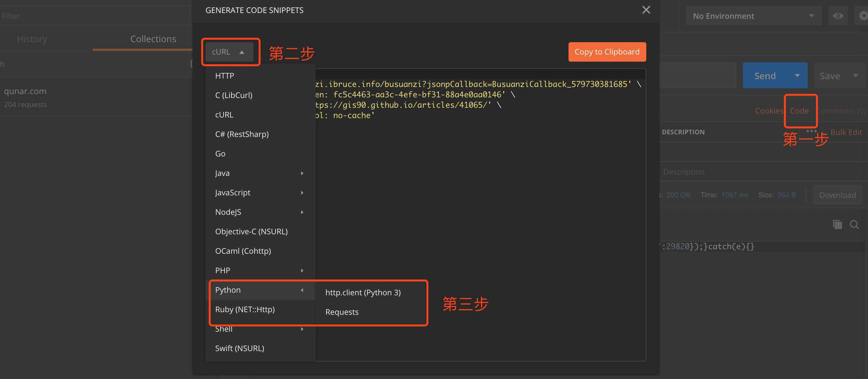
Task: Select Requests under the Python submenu
Action: (x=342, y=312)
